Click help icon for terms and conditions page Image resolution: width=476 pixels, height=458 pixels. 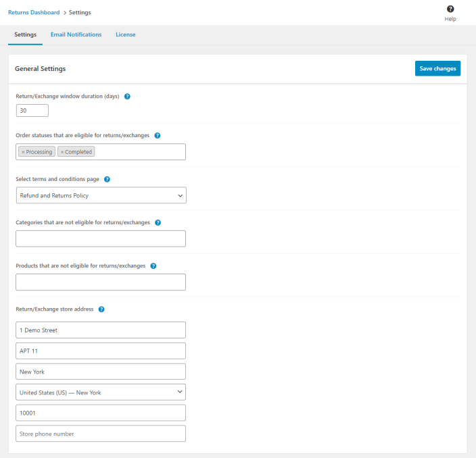pyautogui.click(x=107, y=180)
